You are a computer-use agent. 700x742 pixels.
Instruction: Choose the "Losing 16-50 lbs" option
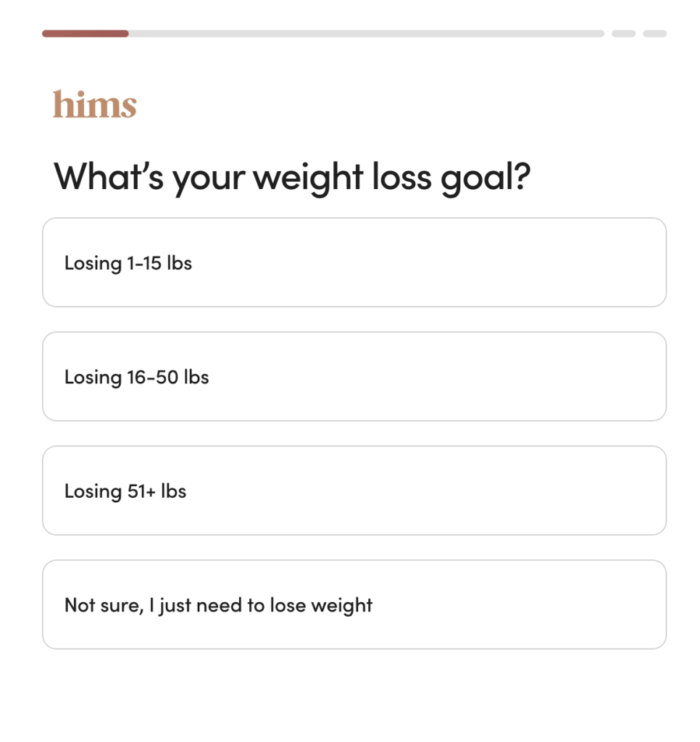click(x=354, y=377)
